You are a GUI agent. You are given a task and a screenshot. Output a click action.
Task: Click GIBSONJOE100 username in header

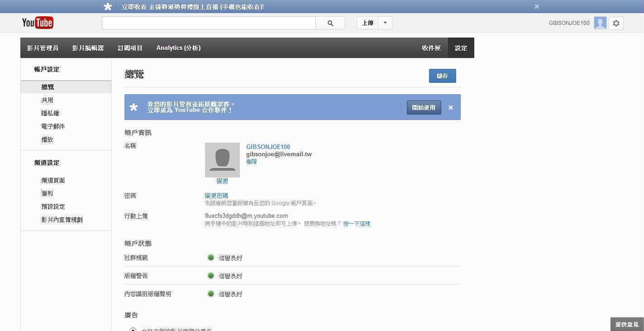(569, 23)
